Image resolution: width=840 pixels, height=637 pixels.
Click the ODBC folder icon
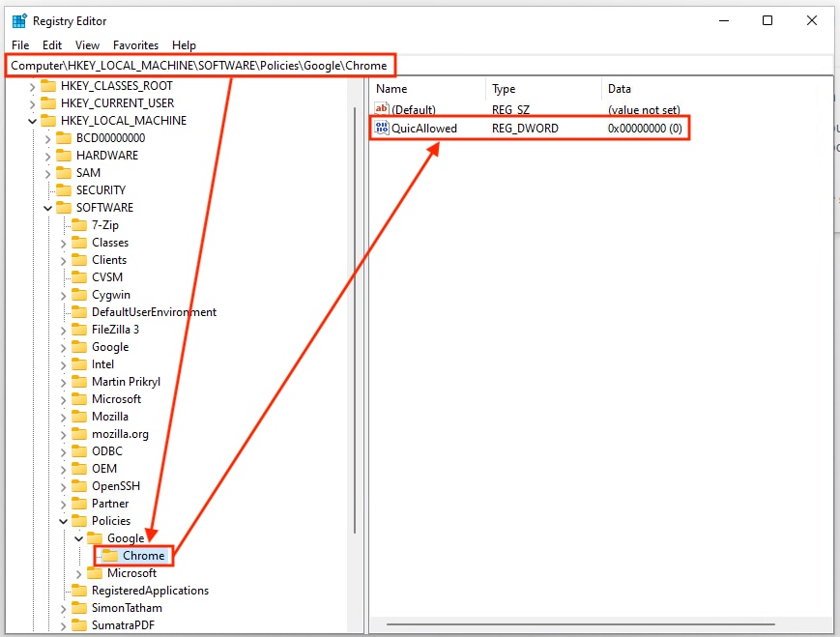[79, 451]
